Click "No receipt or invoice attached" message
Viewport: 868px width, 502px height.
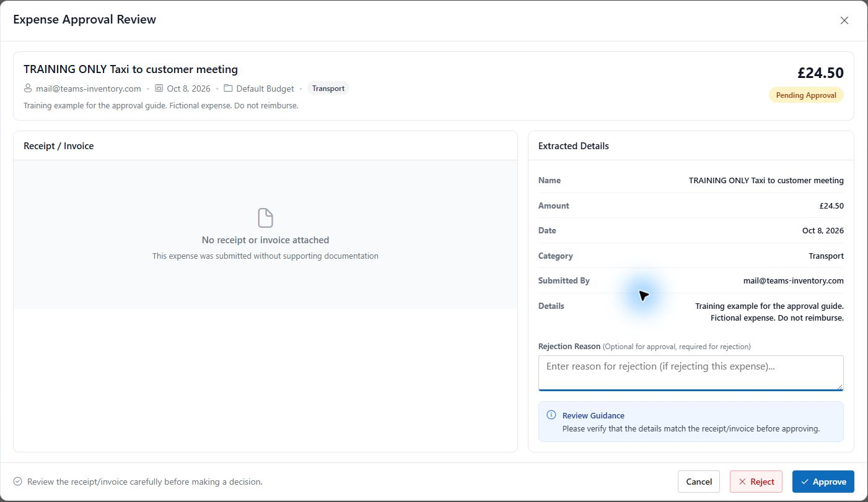tap(265, 240)
